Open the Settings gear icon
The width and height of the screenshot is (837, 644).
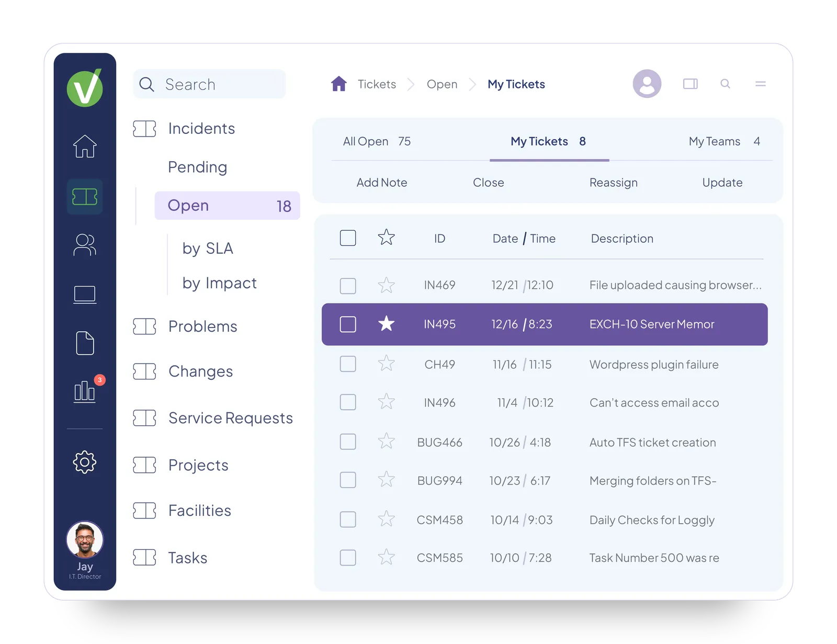[85, 462]
